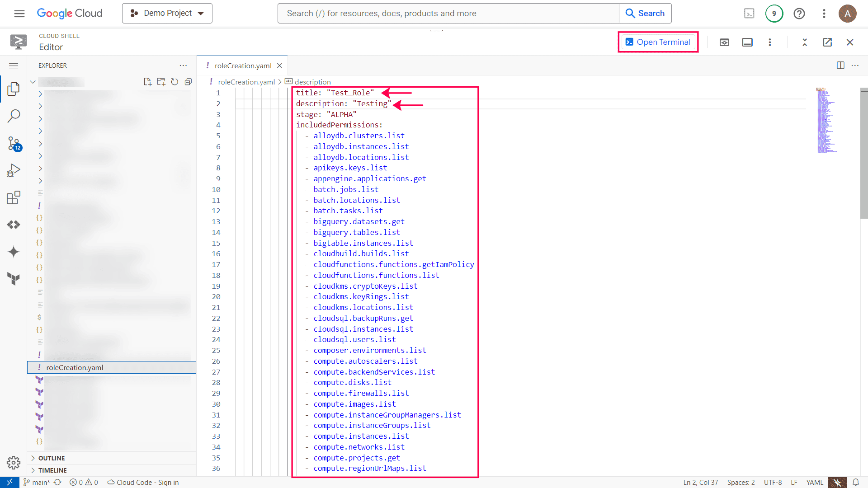
Task: Select roleCreation.yaml in the file explorer
Action: [x=75, y=367]
